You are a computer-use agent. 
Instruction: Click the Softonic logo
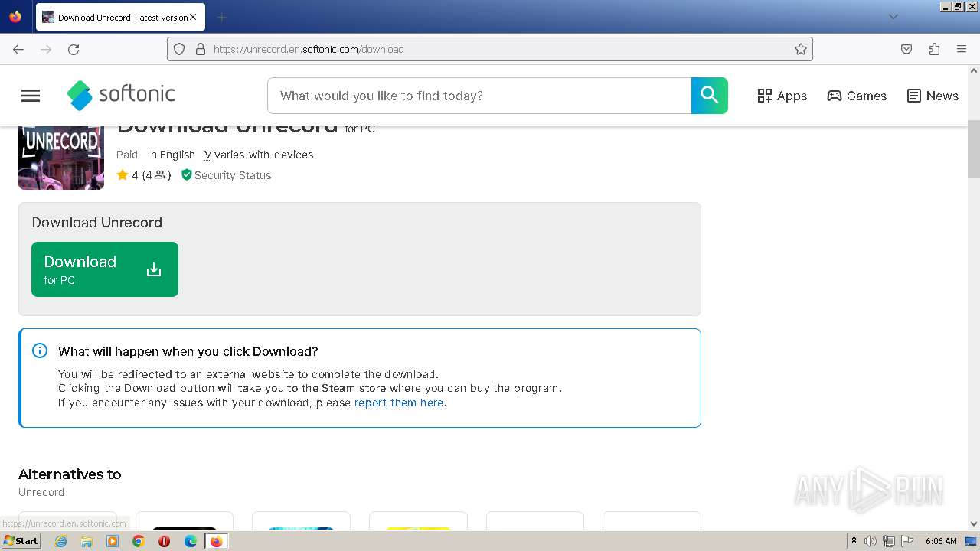121,95
